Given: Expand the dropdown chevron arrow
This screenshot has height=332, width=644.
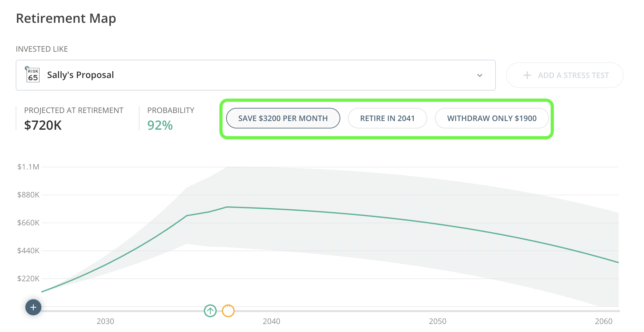Looking at the screenshot, I should tap(479, 75).
